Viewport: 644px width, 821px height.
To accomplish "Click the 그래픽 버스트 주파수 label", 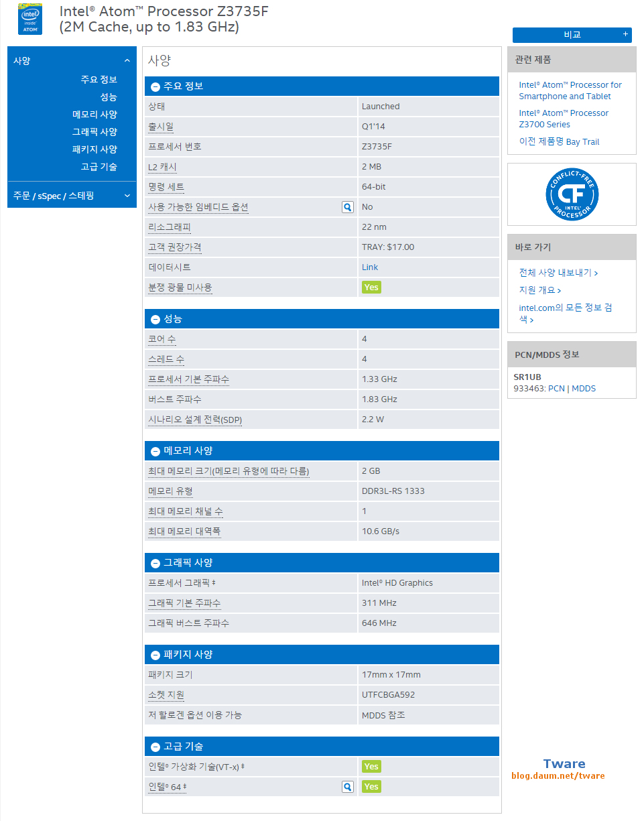I will click(x=189, y=623).
